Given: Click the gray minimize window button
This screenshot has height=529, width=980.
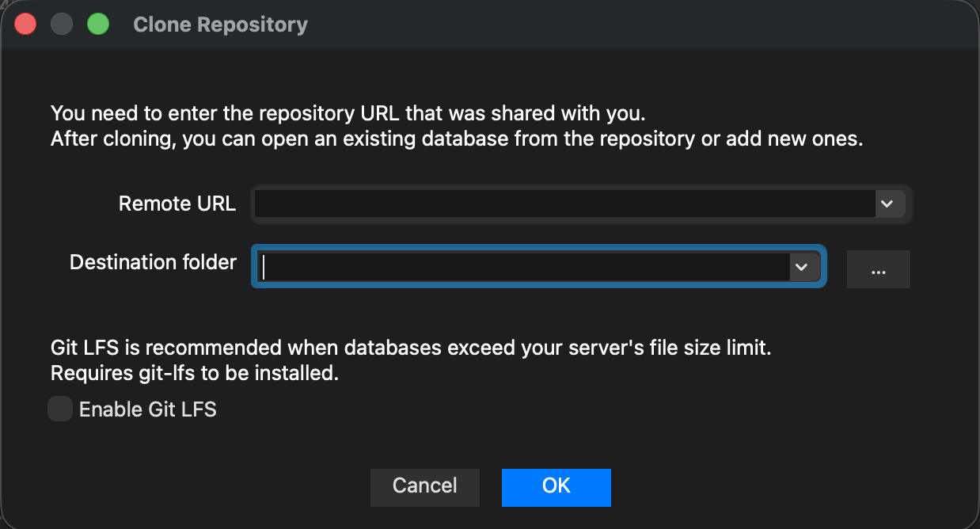Looking at the screenshot, I should click(x=62, y=25).
